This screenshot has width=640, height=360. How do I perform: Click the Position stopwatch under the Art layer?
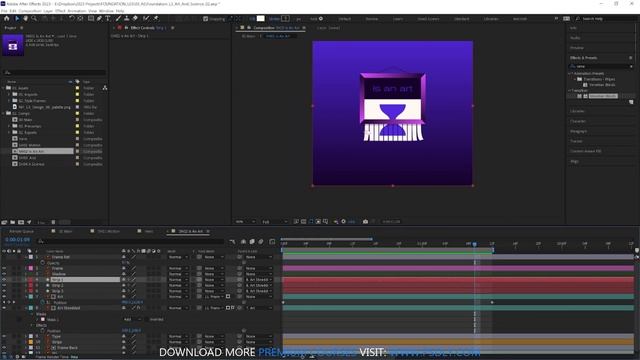(x=42, y=302)
